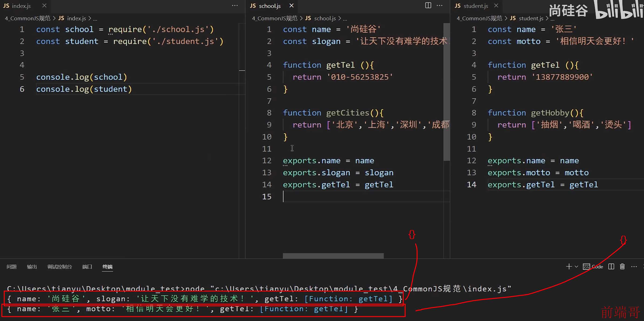The image size is (644, 321).
Task: Click motto string '相信明天会更好！' in student.js
Action: (x=595, y=41)
